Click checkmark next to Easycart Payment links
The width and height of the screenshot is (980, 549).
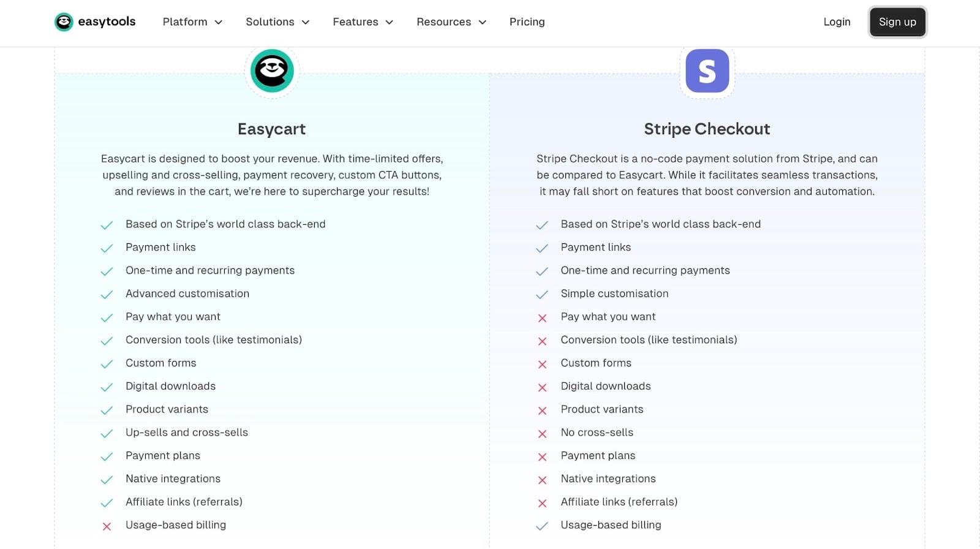click(107, 248)
